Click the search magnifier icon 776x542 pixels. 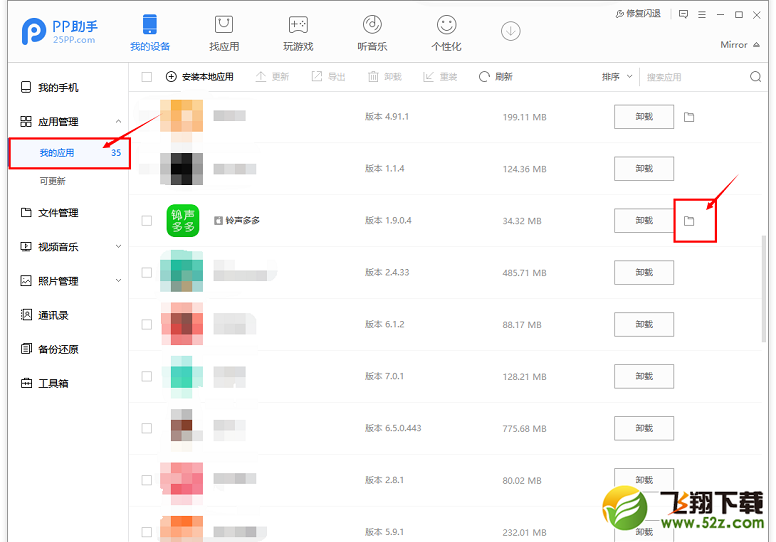[755, 77]
